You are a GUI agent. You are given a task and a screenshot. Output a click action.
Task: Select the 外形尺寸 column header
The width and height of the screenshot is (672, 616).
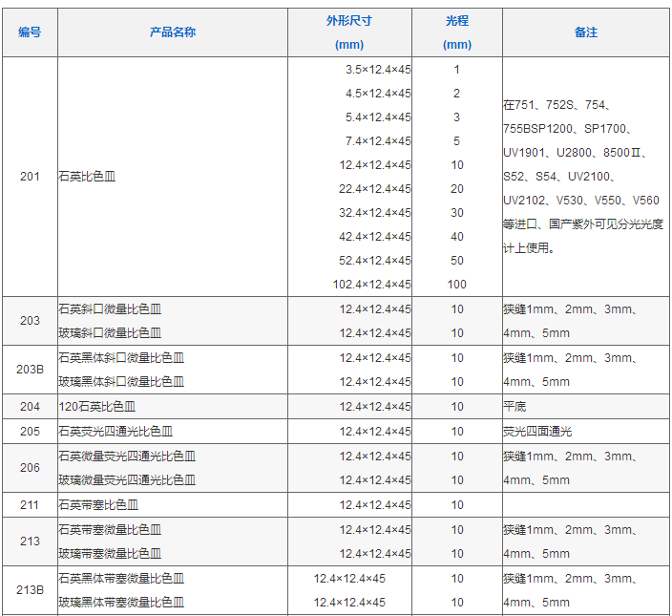click(349, 21)
